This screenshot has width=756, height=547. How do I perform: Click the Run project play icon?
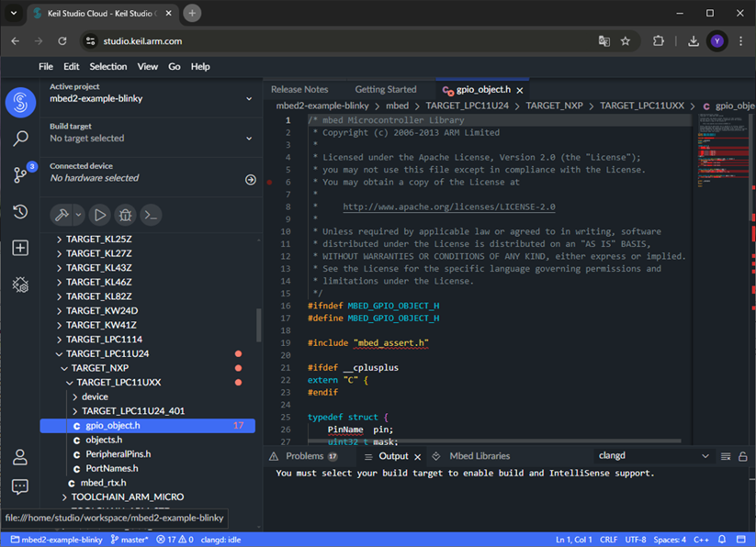tap(100, 215)
